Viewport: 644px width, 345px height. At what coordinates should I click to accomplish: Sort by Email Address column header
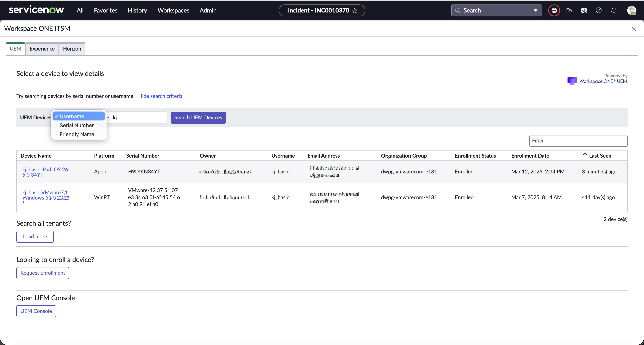click(323, 156)
